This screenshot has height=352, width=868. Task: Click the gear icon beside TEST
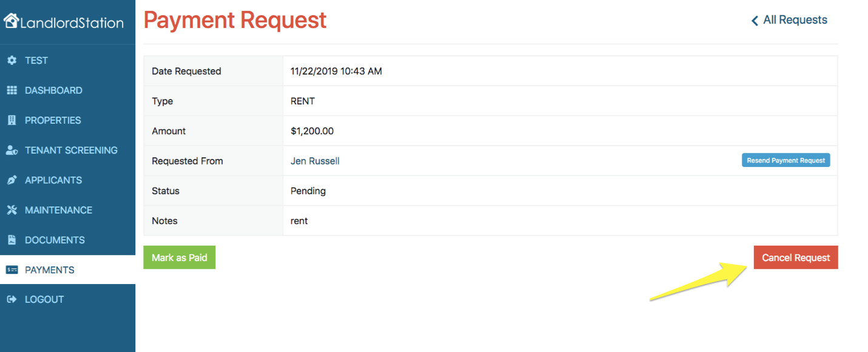click(x=12, y=61)
